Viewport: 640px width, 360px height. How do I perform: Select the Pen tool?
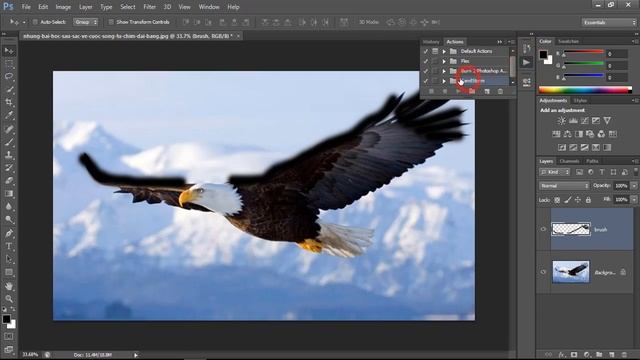[9, 233]
